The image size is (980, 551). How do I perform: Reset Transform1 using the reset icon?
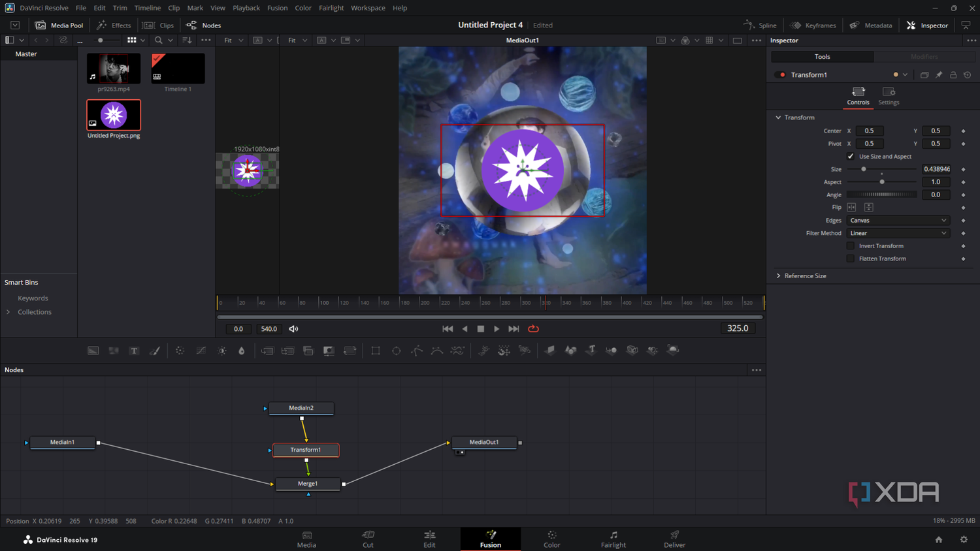coord(968,75)
